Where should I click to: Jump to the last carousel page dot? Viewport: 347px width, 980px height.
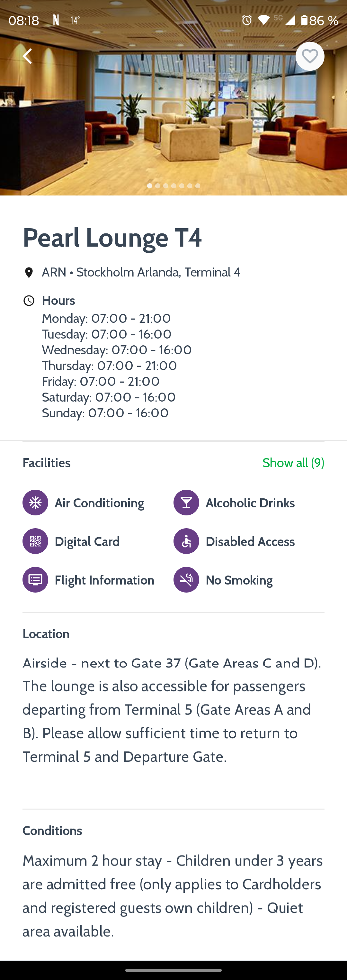pyautogui.click(x=198, y=186)
